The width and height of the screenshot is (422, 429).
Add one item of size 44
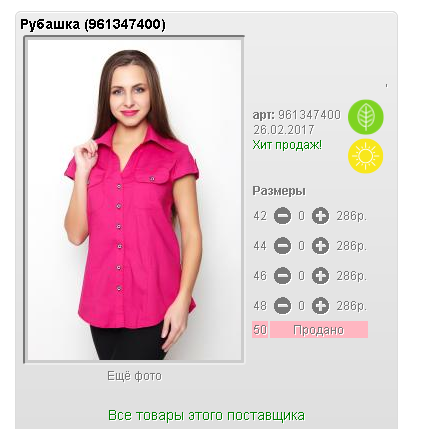point(320,246)
